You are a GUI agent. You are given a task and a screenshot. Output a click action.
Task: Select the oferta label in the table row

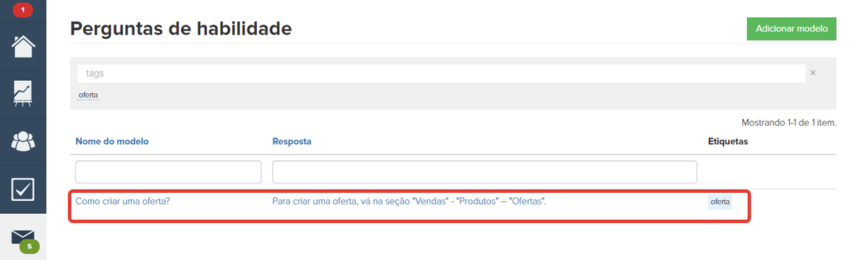(720, 201)
